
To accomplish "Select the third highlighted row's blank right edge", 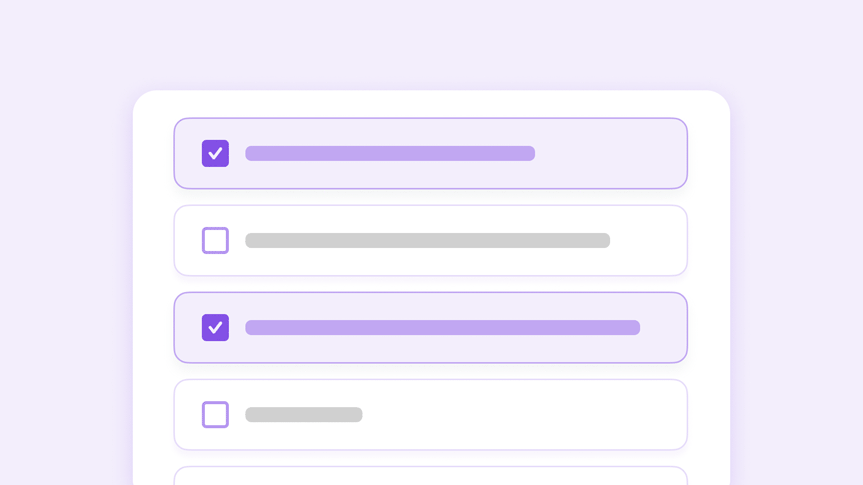I will [664, 327].
